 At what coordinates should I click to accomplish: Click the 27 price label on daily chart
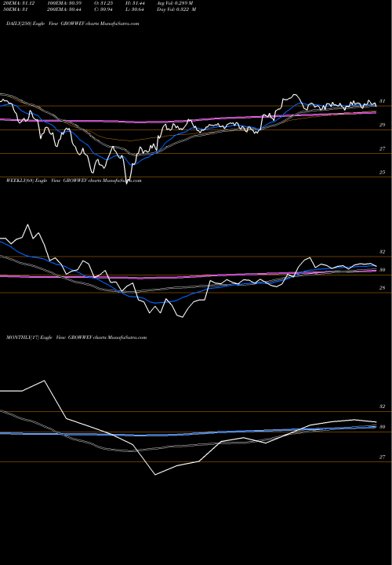383,149
